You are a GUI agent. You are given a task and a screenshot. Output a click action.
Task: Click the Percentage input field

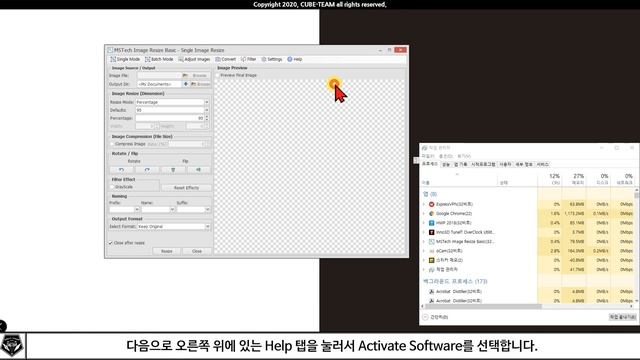(169, 118)
